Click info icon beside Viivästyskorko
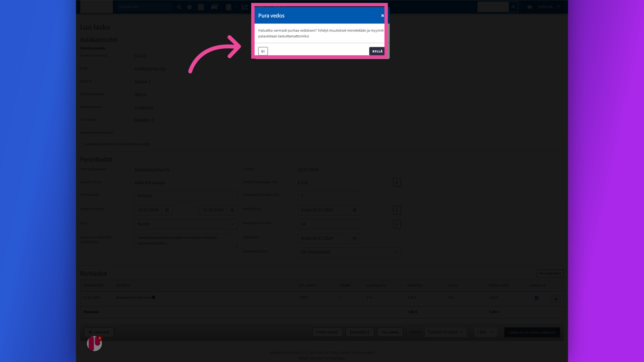Viewport: 644px width, 362px height. point(397,182)
